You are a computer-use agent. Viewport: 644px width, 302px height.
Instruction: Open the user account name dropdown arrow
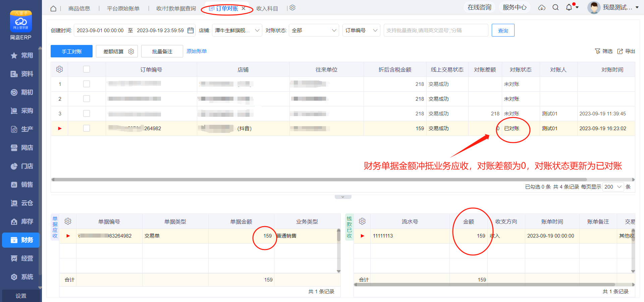click(637, 7)
